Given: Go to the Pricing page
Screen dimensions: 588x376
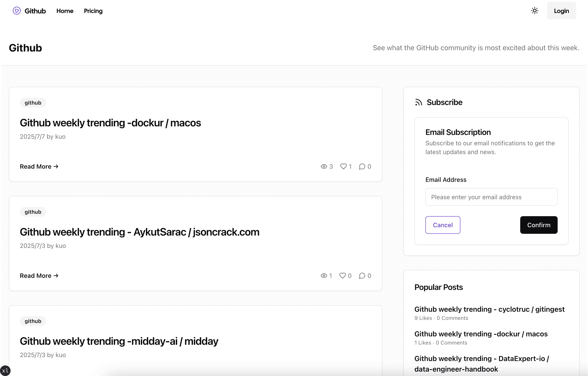Looking at the screenshot, I should [x=93, y=11].
